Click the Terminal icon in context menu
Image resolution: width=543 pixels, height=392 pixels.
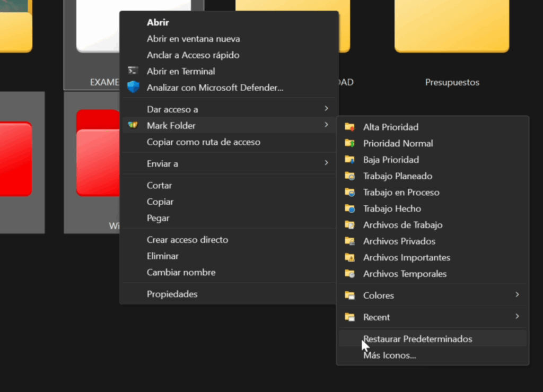(x=133, y=71)
